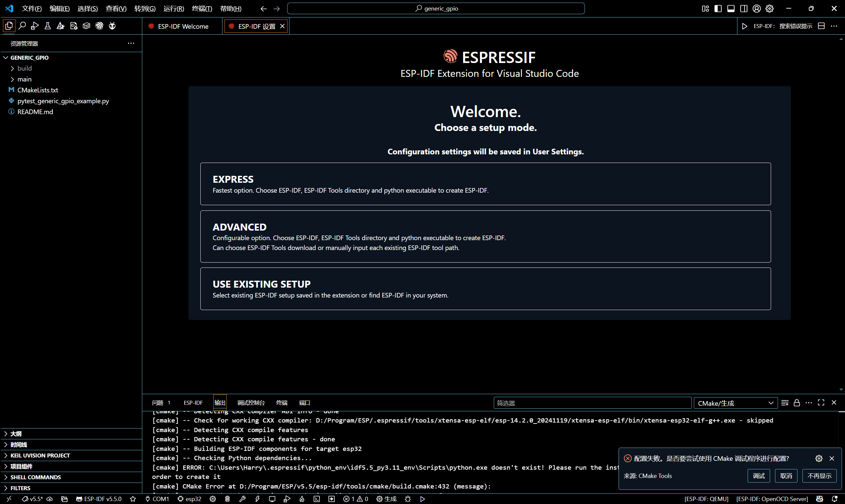Screen dimensions: 845x504
Task: Click the 调试 button in error notification
Action: click(x=759, y=476)
